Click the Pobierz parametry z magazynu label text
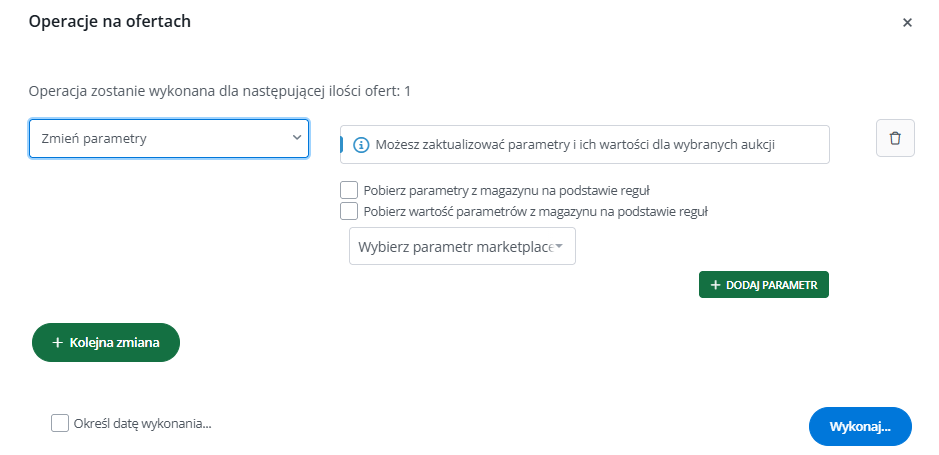 point(509,190)
